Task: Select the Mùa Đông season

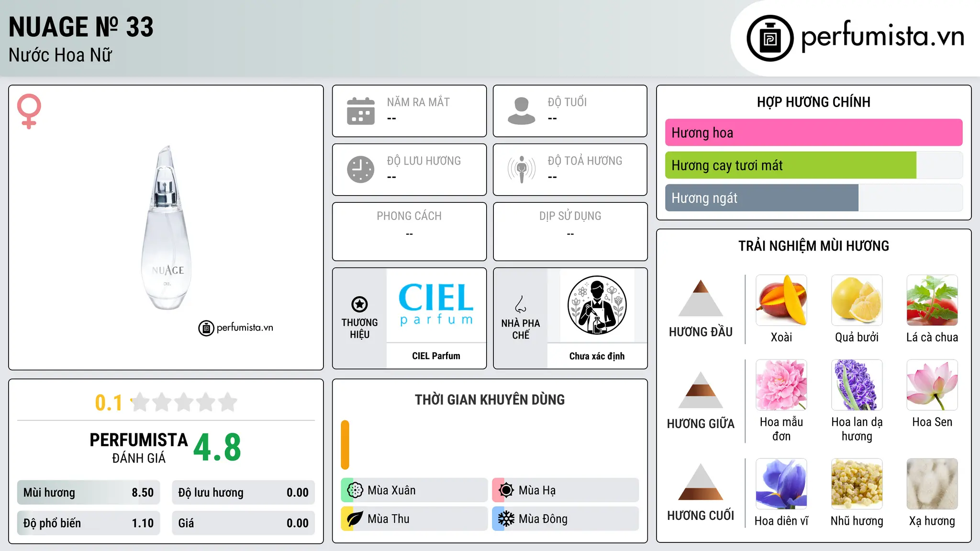Action: (565, 519)
